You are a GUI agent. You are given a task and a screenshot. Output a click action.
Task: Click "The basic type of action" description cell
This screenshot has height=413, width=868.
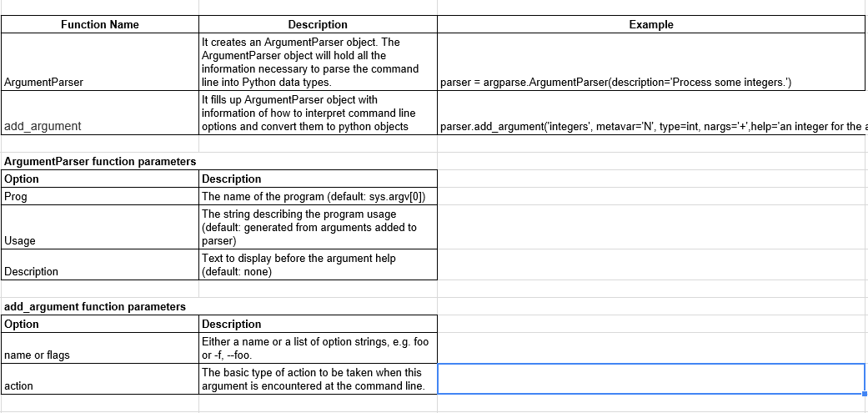(x=318, y=379)
